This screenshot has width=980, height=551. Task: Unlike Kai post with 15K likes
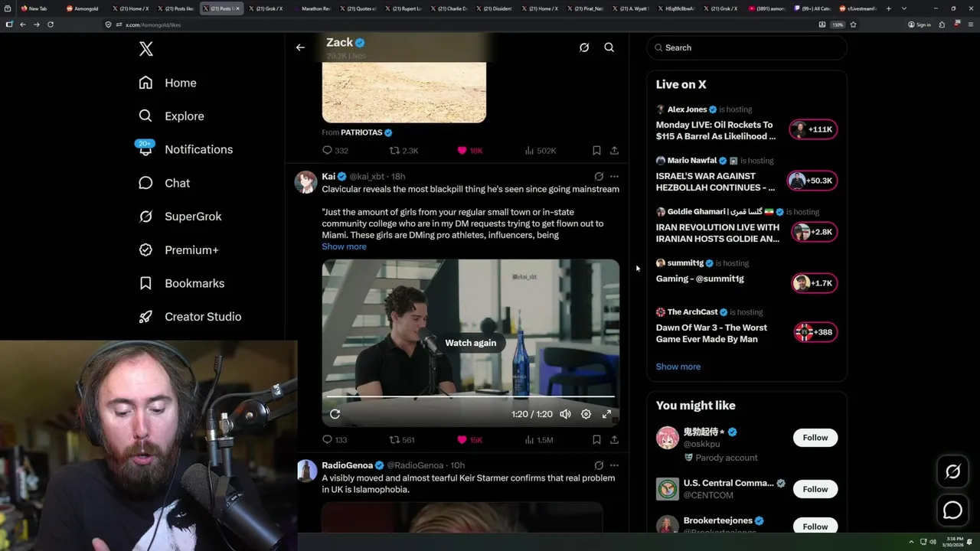pyautogui.click(x=469, y=440)
